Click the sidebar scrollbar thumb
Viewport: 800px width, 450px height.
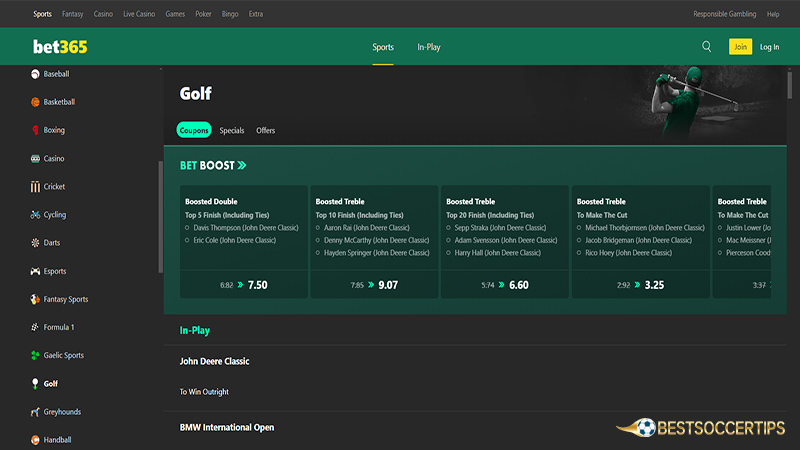161,217
